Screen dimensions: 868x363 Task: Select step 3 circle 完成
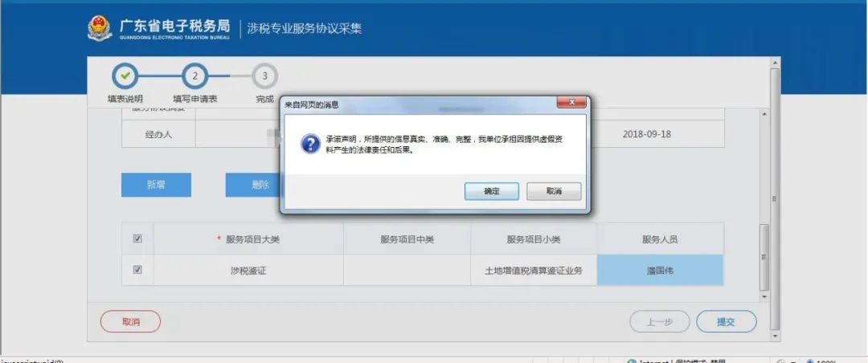264,75
